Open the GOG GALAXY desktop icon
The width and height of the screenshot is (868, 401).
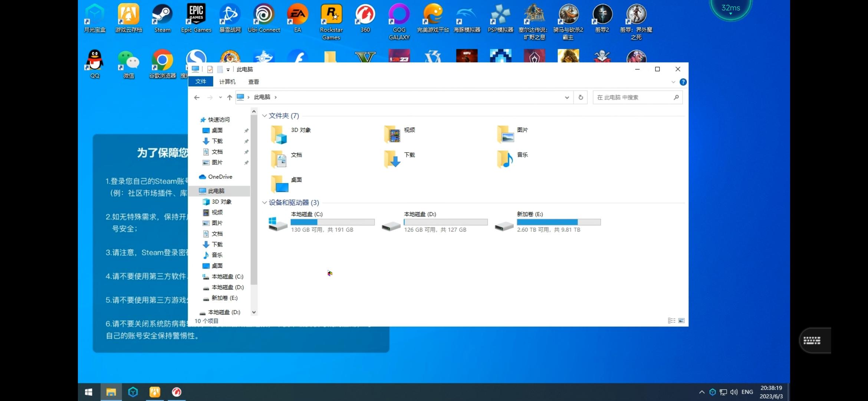(x=399, y=22)
